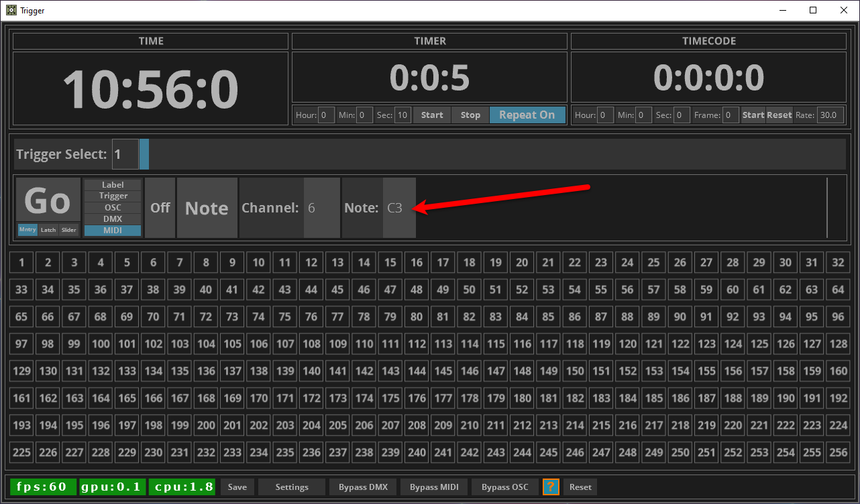The height and width of the screenshot is (504, 860).
Task: Enable Bypass DMX
Action: [x=363, y=487]
